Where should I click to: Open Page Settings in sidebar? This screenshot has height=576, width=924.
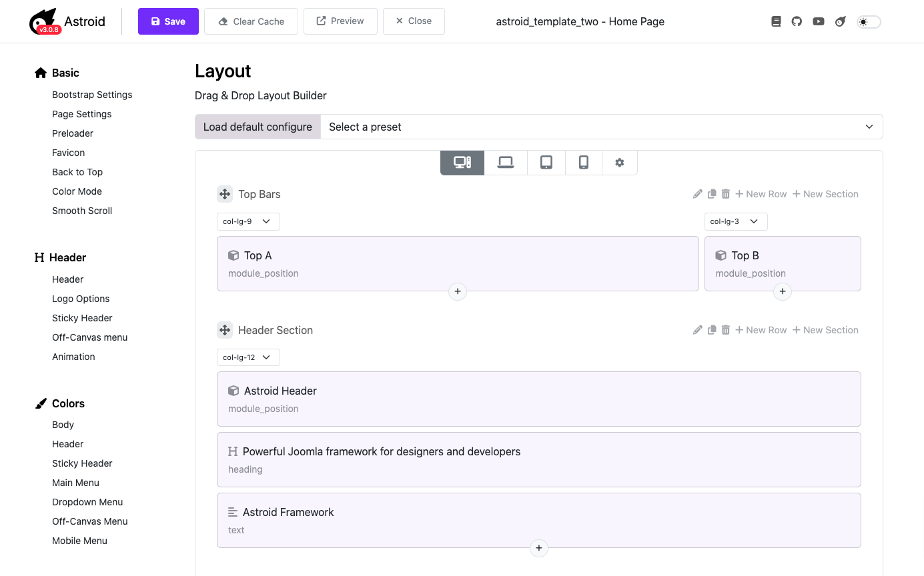(82, 114)
